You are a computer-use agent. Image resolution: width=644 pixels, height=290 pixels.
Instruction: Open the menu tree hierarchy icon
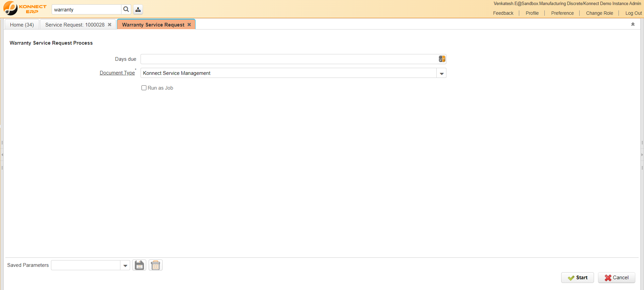[138, 9]
